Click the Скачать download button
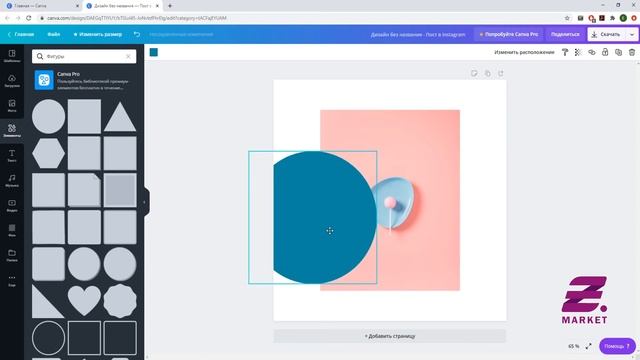This screenshot has width=640, height=360. tap(607, 34)
